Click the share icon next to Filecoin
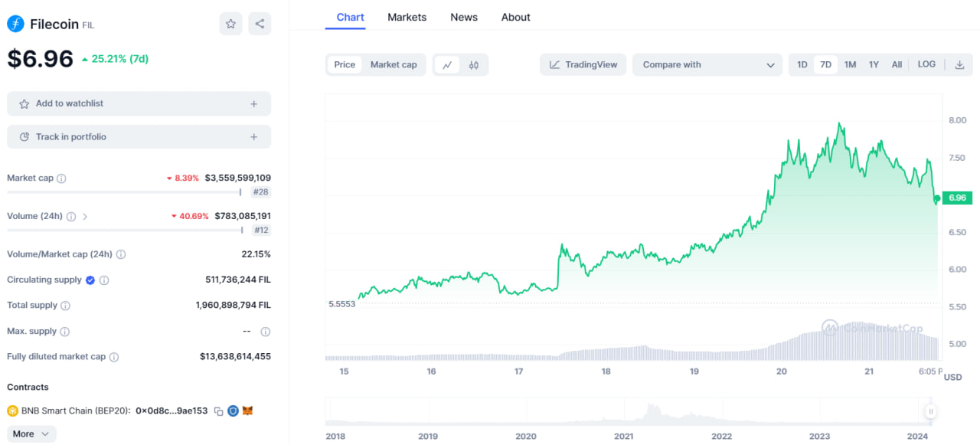Screen dimensions: 980x445 [x=260, y=24]
